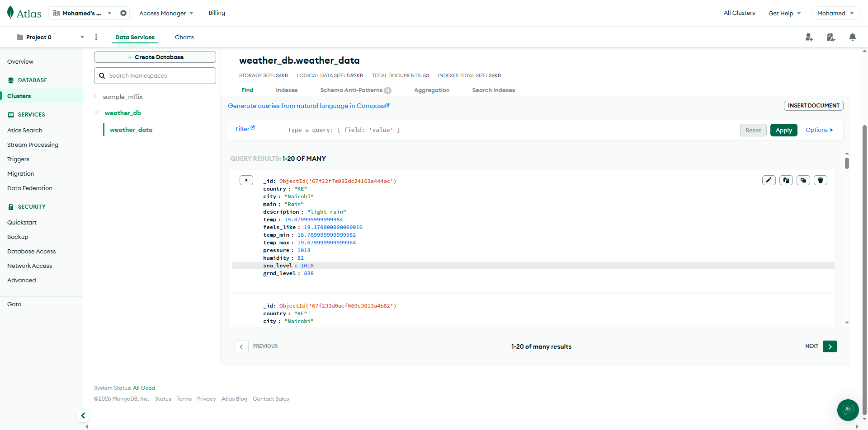The image size is (868, 430).
Task: Open the alerts bell icon
Action: [x=853, y=37]
